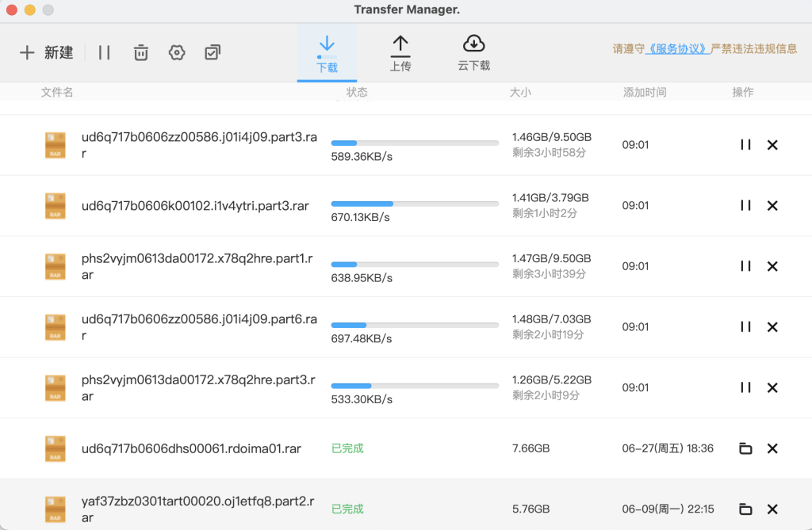Pause the 9.50GB j01i4j09.part3.rar download

[x=745, y=145]
